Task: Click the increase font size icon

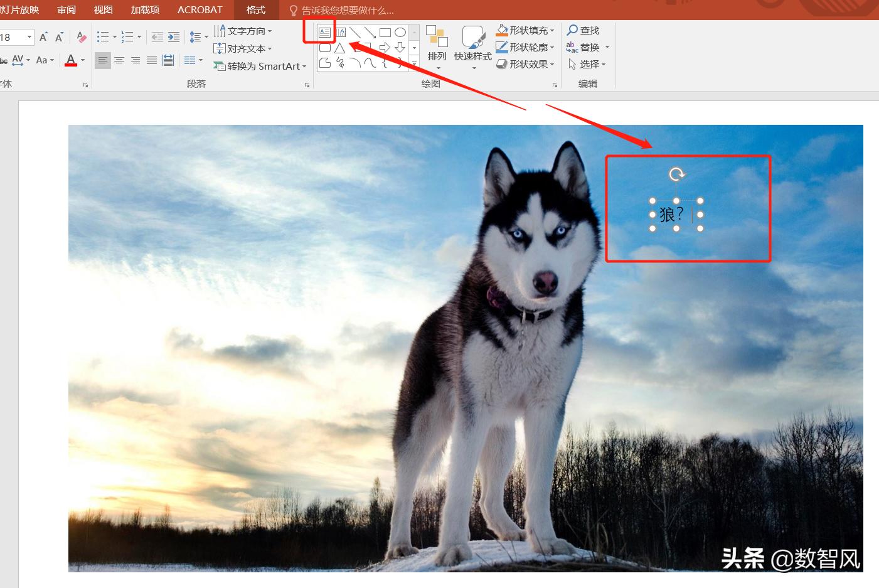Action: coord(43,37)
